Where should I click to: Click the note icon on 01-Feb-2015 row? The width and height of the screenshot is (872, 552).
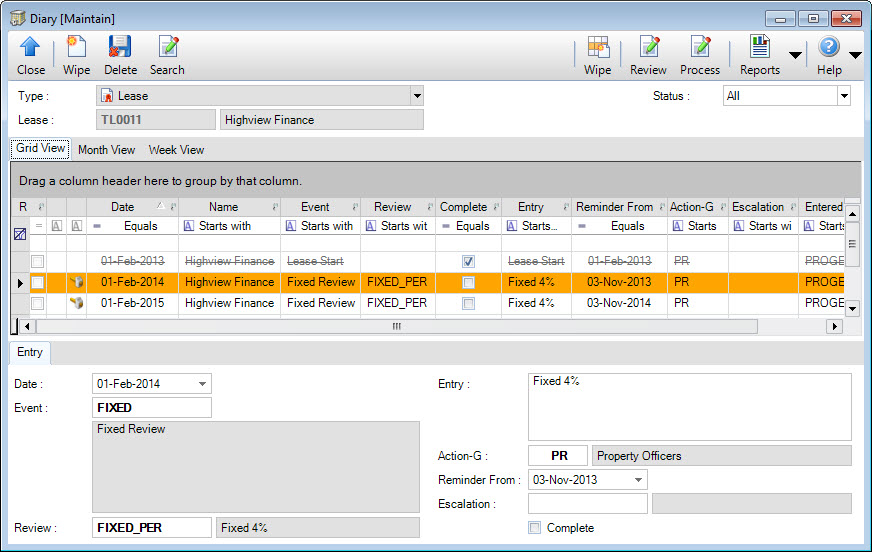pos(77,303)
